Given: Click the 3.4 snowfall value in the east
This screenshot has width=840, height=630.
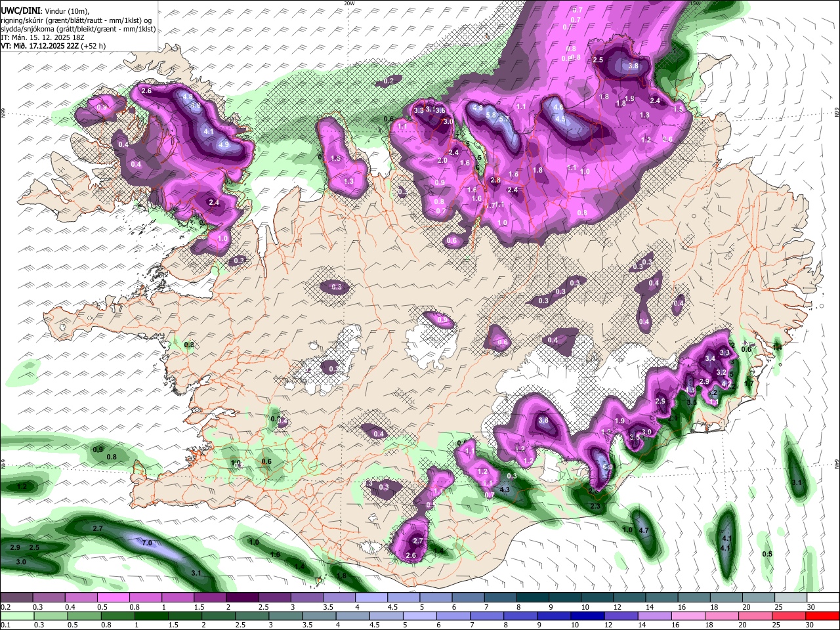Looking at the screenshot, I should pyautogui.click(x=710, y=359).
